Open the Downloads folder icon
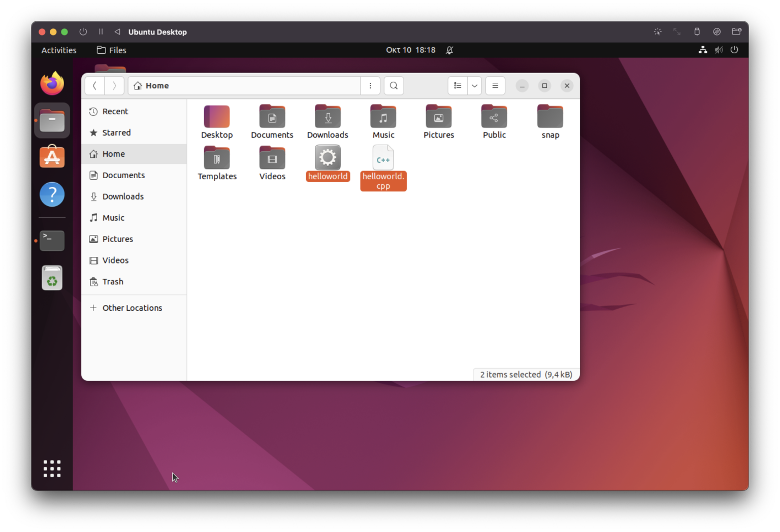This screenshot has height=532, width=780. point(328,117)
